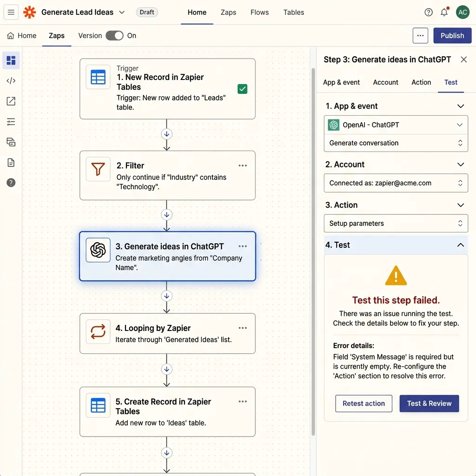Collapse the 3. Action section
Viewport: 476px width, 476px height.
(x=461, y=205)
